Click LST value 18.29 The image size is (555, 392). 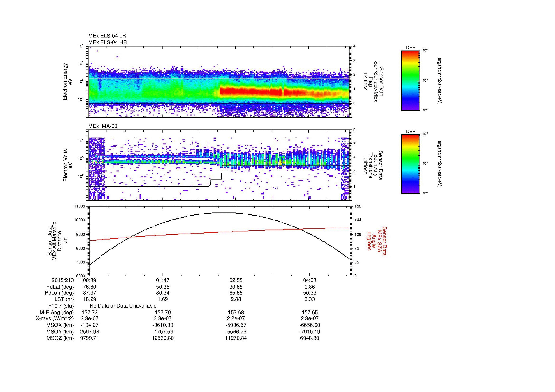[89, 299]
